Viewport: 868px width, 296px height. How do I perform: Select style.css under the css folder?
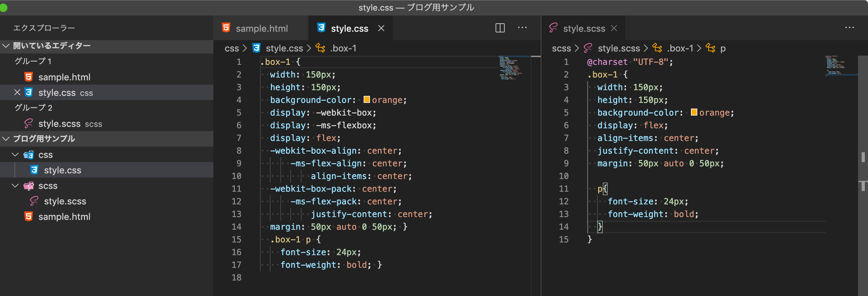point(107,170)
